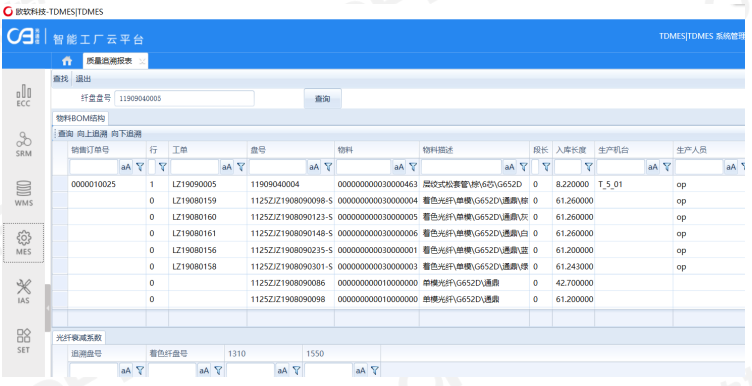Image resolution: width=752 pixels, height=386 pixels.
Task: Select the MES gear module
Action: [x=24, y=242]
